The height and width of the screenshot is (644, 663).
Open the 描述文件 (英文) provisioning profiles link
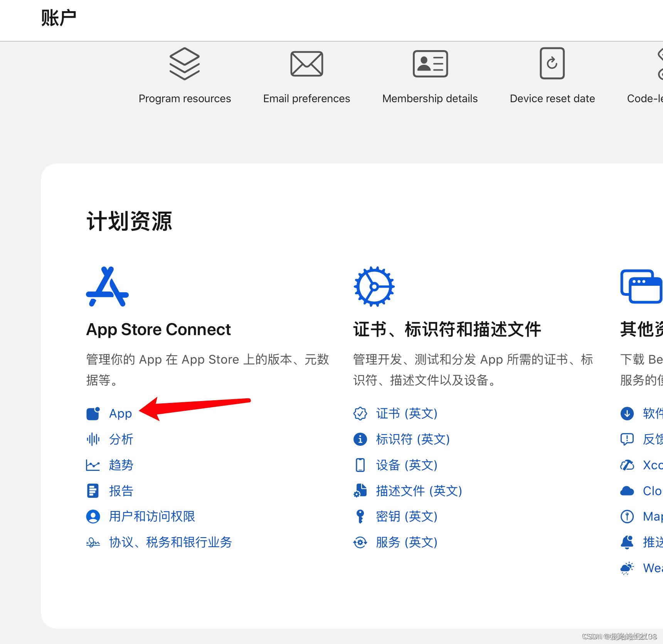pyautogui.click(x=419, y=491)
